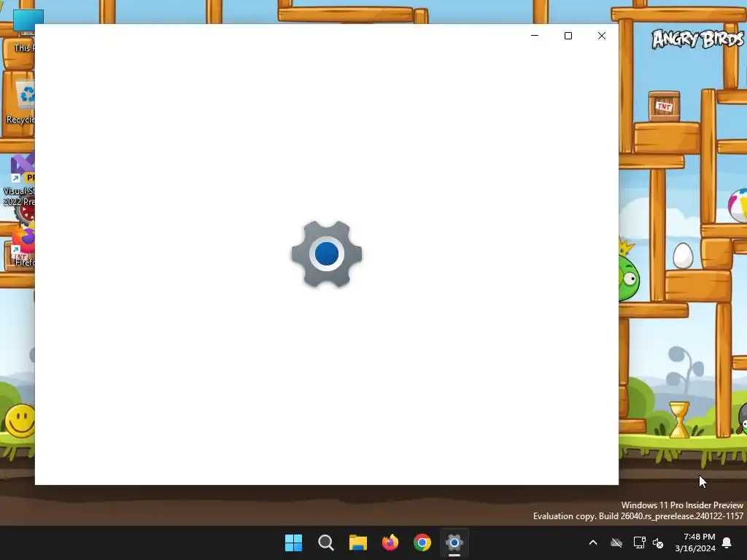
Task: Open Firefox from the taskbar
Action: coord(390,542)
